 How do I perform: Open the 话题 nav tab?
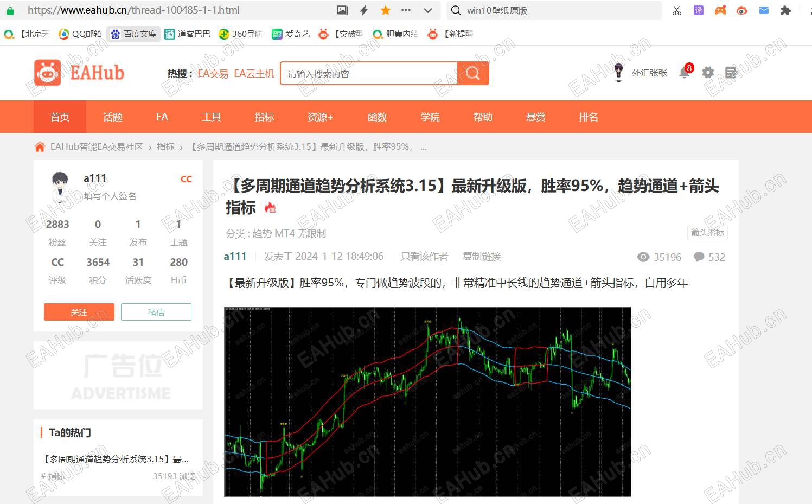[113, 117]
